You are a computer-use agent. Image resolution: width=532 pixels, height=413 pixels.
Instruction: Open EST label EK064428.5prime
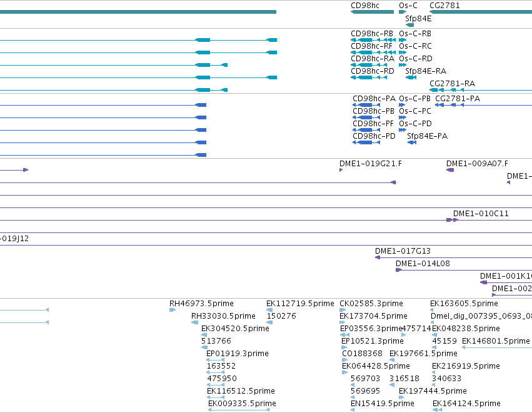pos(376,366)
